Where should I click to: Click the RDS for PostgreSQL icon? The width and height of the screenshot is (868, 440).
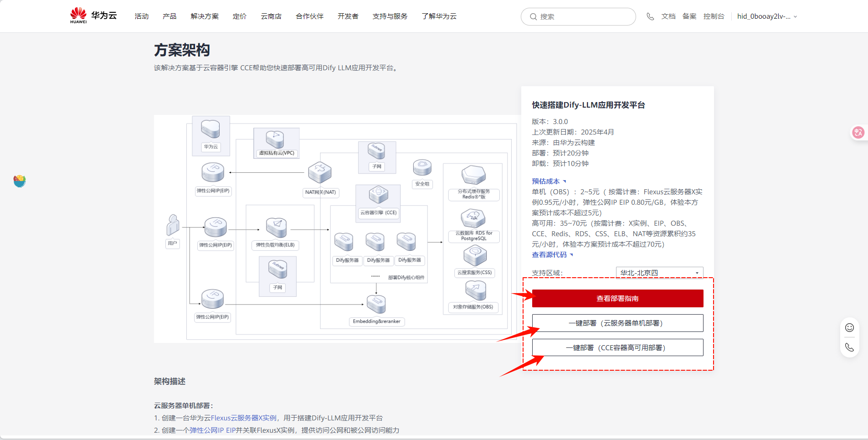click(x=473, y=218)
